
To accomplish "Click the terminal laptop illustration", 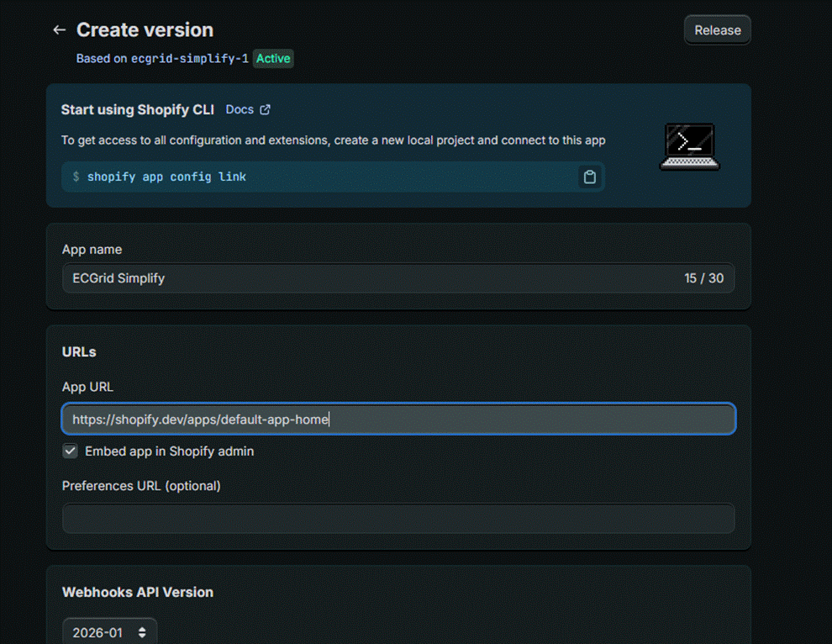I will pyautogui.click(x=689, y=146).
